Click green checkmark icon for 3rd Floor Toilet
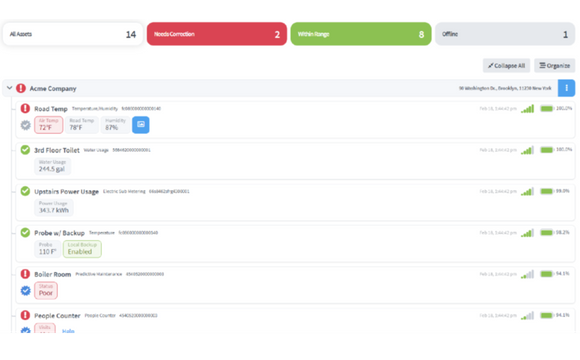580x360 pixels. click(25, 150)
